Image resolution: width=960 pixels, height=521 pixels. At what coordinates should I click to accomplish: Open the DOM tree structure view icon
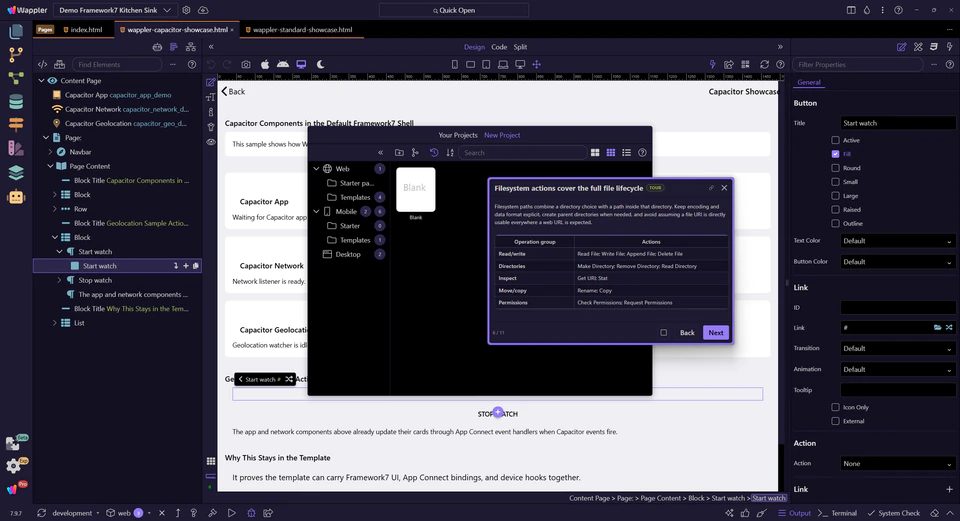click(190, 47)
